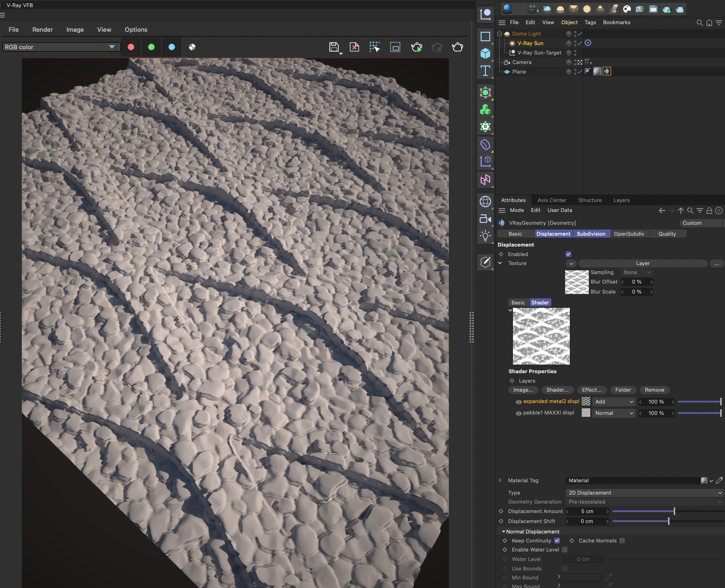Click the Displacement Amount 5 cm field
This screenshot has width=725, height=588.
point(587,511)
